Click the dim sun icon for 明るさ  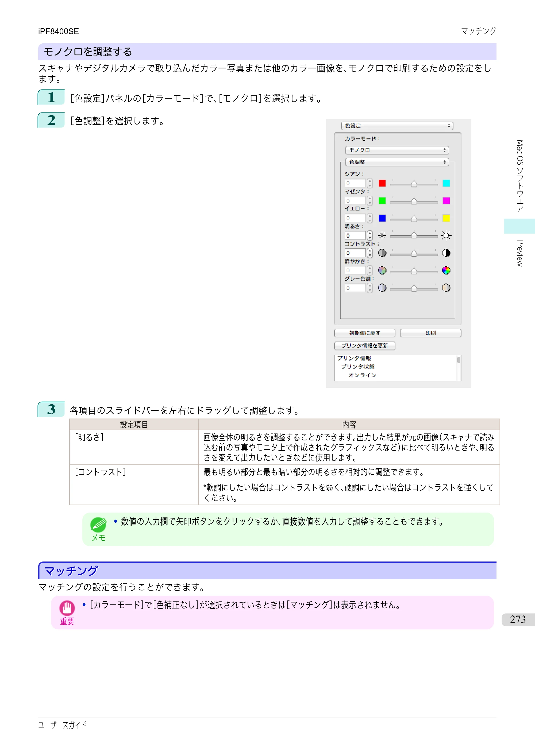(382, 235)
